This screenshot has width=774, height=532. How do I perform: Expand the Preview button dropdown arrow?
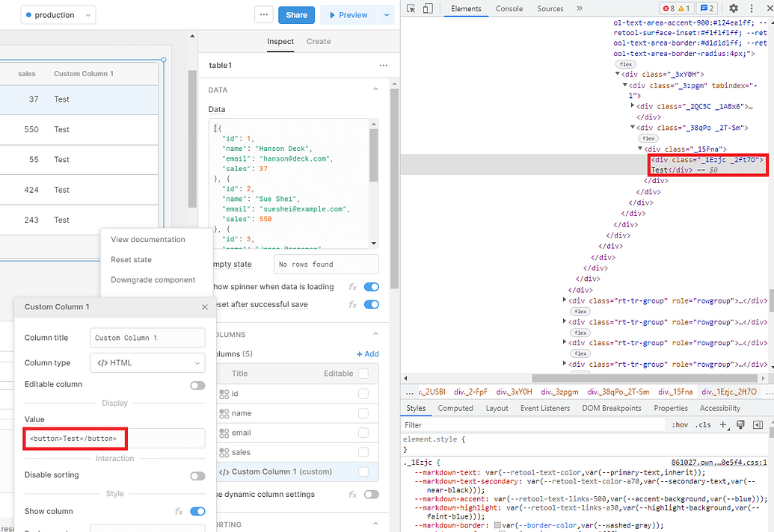[385, 15]
